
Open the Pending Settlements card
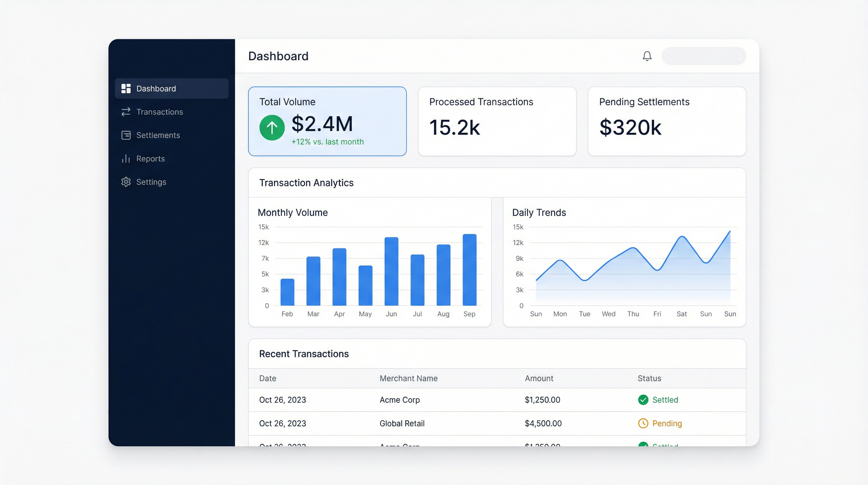[x=666, y=122]
